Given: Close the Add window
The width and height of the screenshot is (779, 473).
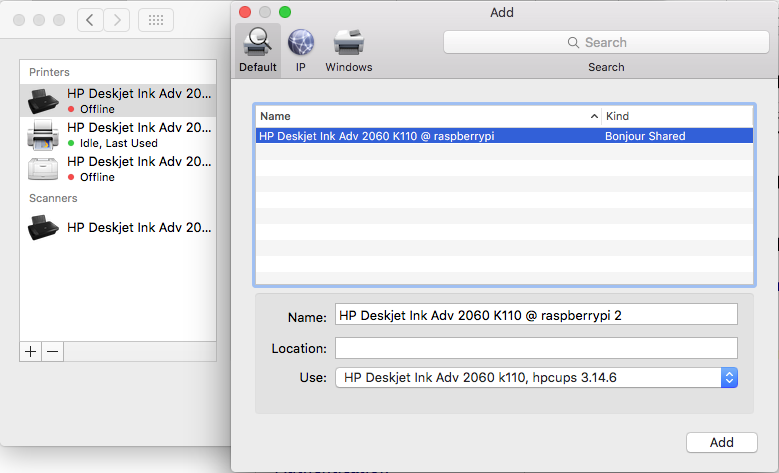Looking at the screenshot, I should point(245,12).
